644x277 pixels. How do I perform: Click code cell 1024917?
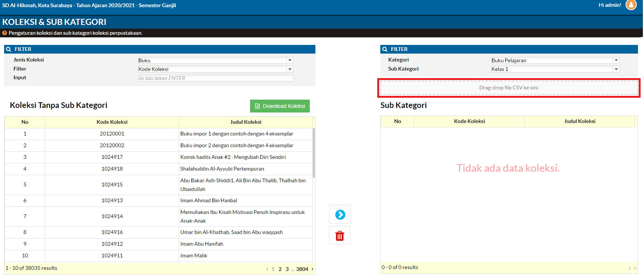pos(112,157)
